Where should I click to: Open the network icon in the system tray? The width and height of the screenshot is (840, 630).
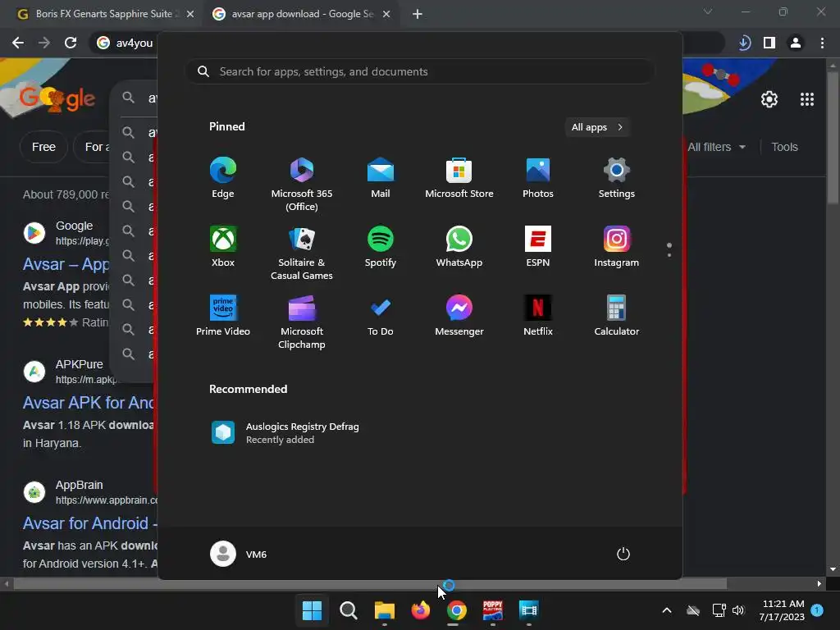pyautogui.click(x=719, y=610)
